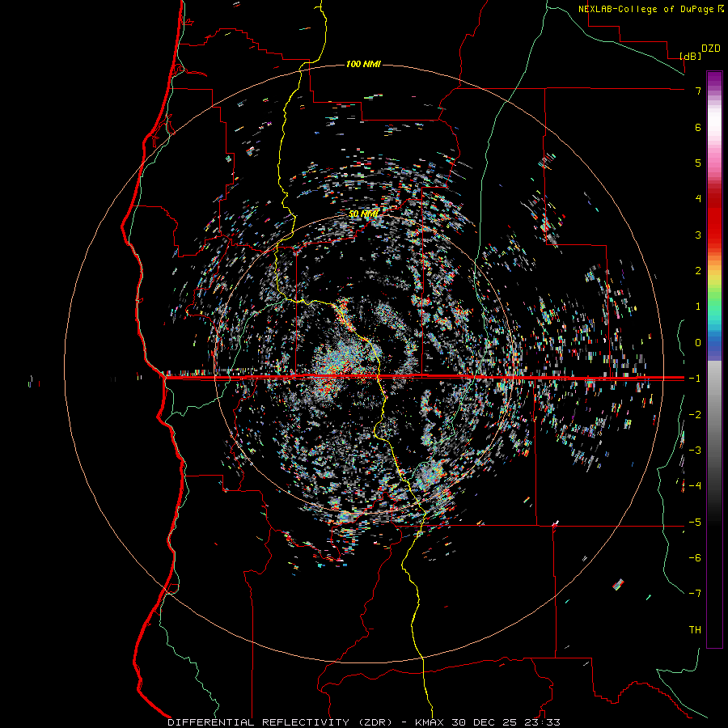
Task: Click the 5 value on the scale
Action: 698,163
